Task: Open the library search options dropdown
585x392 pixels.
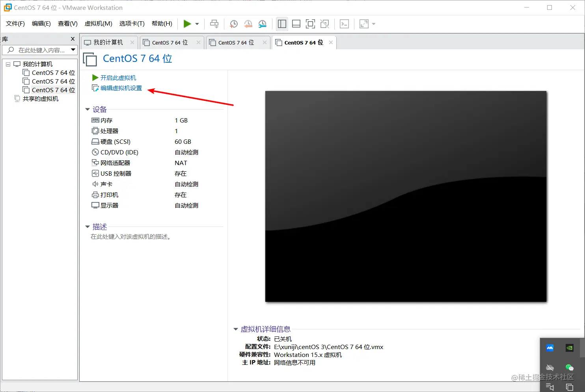Action: tap(73, 50)
